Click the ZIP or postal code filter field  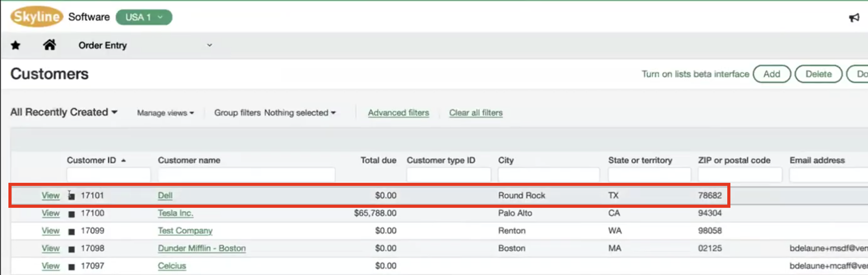(740, 174)
